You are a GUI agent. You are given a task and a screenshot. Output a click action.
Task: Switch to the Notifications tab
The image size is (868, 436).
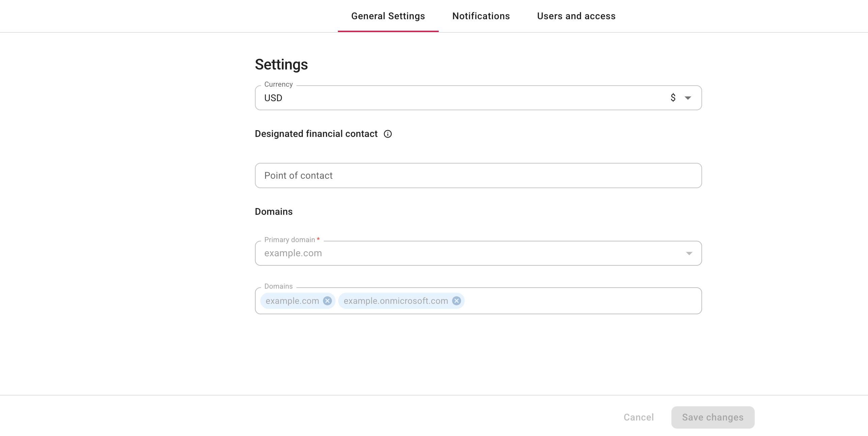(481, 16)
